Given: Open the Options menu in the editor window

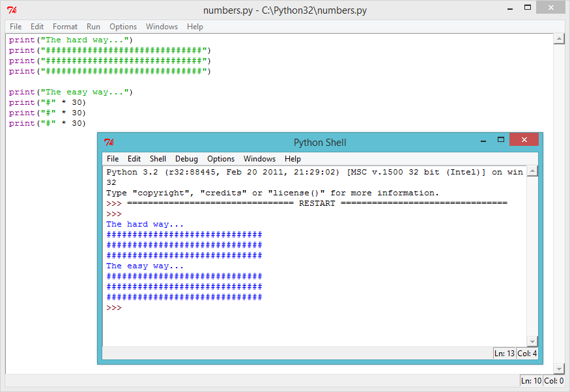Looking at the screenshot, I should coord(122,27).
